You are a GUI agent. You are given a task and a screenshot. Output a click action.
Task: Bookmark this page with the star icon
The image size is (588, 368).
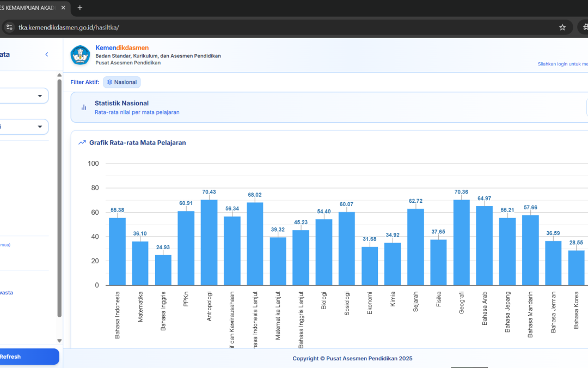[x=562, y=27]
